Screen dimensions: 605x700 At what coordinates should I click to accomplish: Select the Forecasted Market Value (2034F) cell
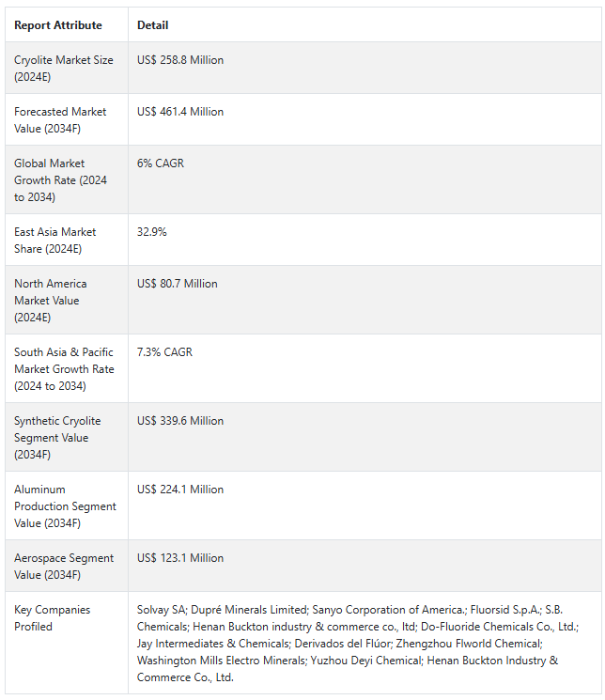tap(60, 120)
